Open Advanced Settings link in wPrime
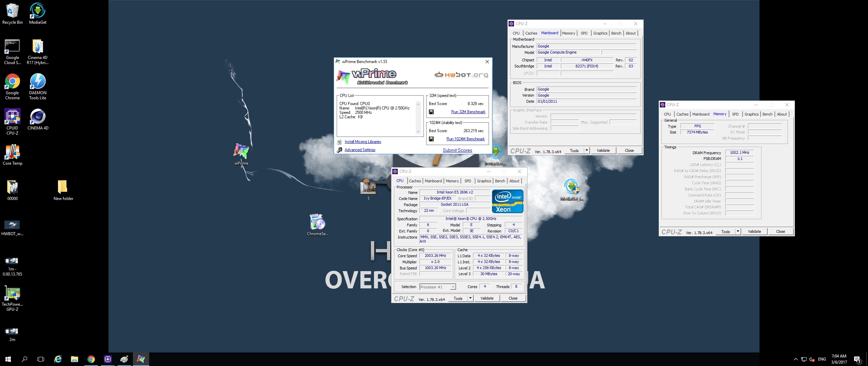 [360, 150]
